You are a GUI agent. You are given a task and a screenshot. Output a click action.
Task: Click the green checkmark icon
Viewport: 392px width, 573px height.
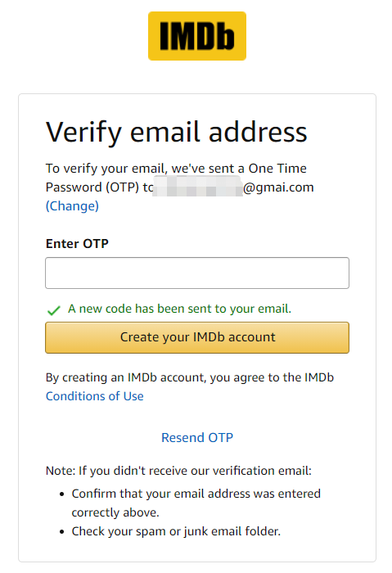[54, 310]
